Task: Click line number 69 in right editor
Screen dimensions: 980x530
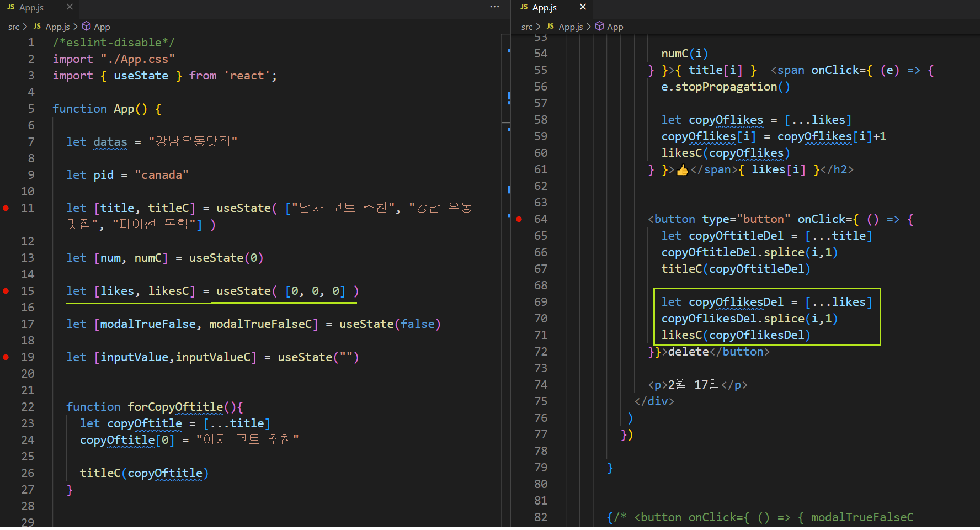Action: click(x=541, y=302)
